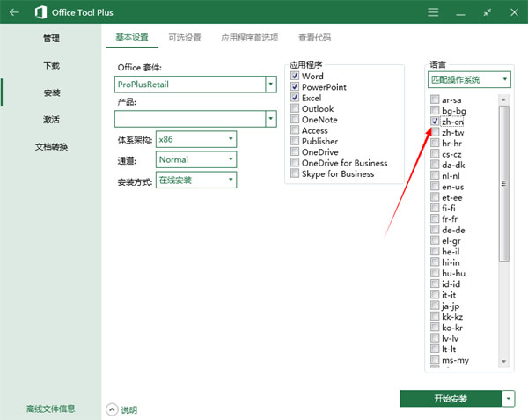Expand the 匹配操作系统 language dropdown

tap(504, 80)
